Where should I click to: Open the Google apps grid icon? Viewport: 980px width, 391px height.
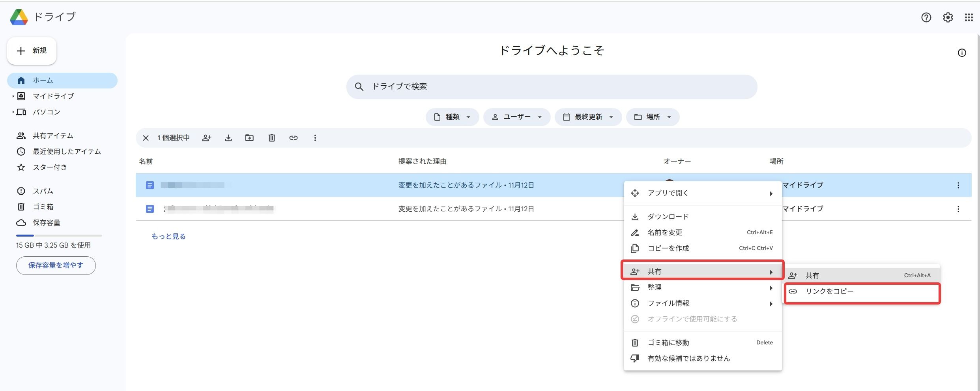[969, 17]
